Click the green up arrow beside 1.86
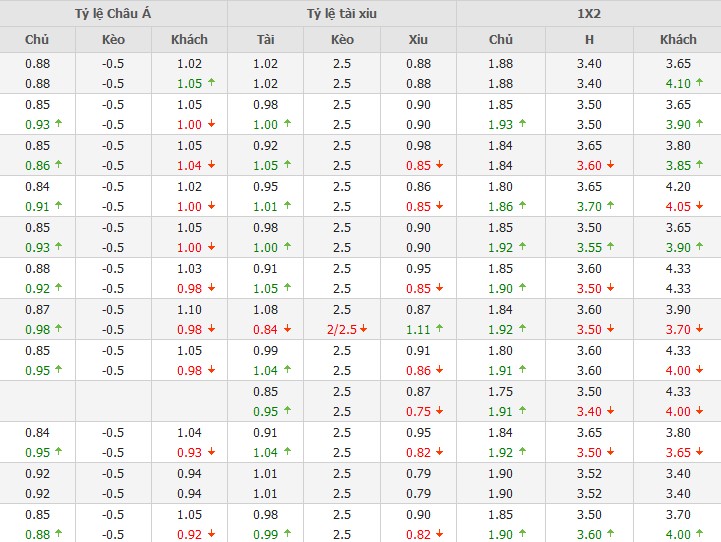 point(521,207)
